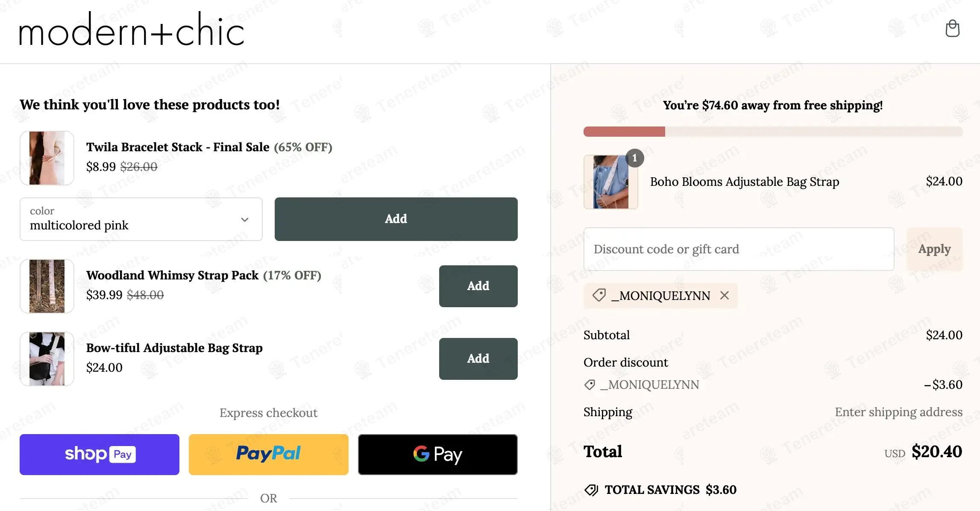The width and height of the screenshot is (980, 511).
Task: Click the free shipping progress bar
Action: pyautogui.click(x=773, y=132)
